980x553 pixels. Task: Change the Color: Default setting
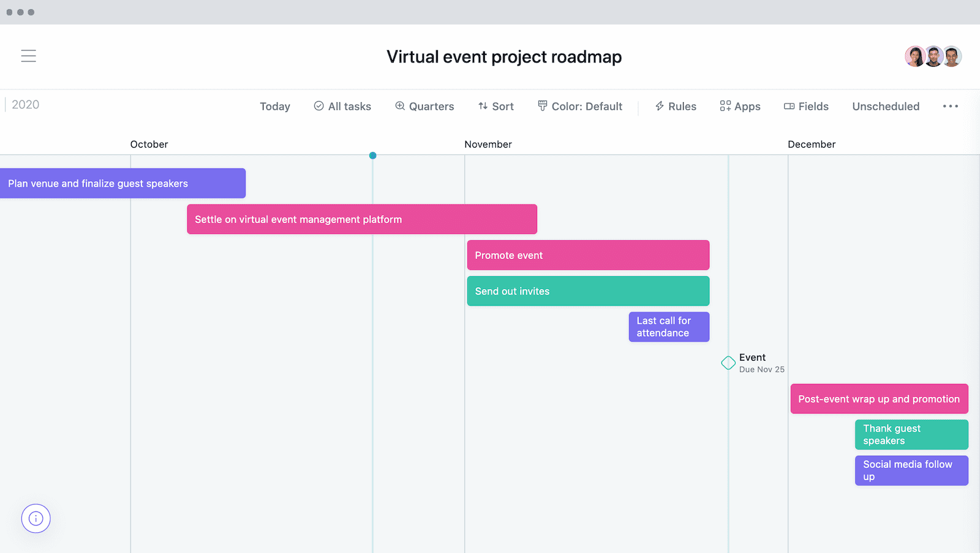(580, 107)
